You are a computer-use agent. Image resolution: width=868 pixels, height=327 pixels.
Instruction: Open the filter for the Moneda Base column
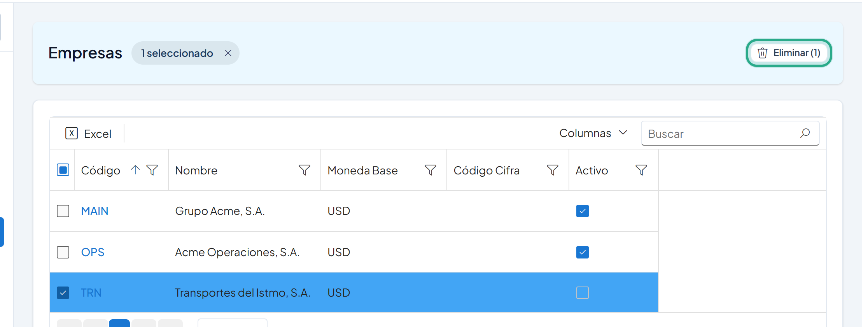pyautogui.click(x=430, y=170)
